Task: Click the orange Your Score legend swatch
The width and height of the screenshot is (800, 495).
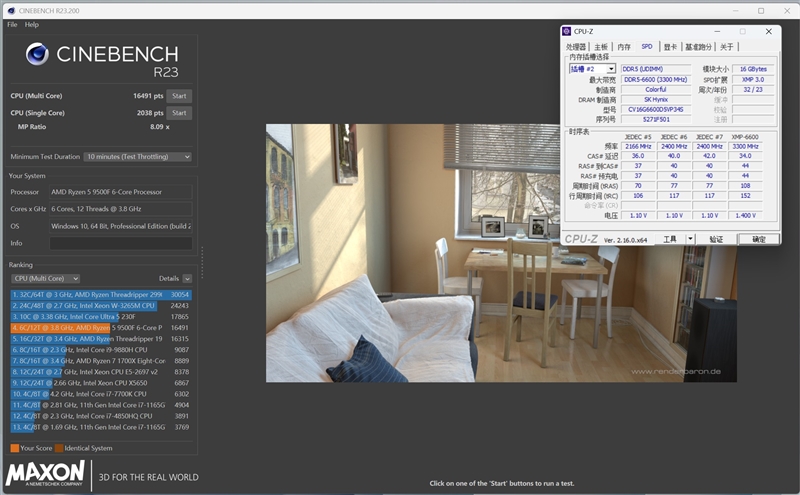Action: point(14,447)
